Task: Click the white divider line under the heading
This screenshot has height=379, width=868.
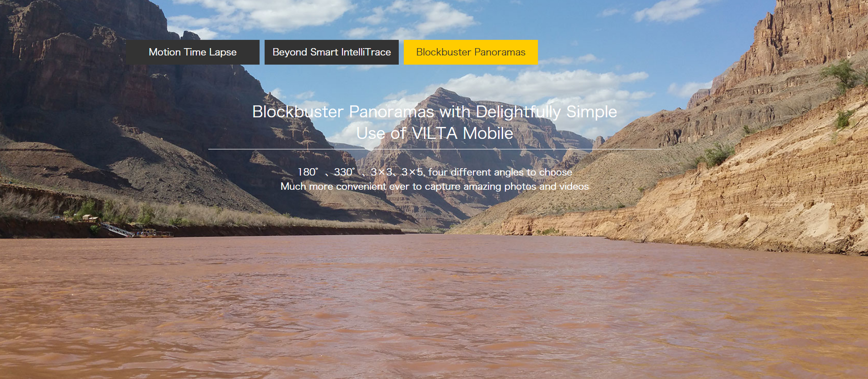Action: coord(434,149)
